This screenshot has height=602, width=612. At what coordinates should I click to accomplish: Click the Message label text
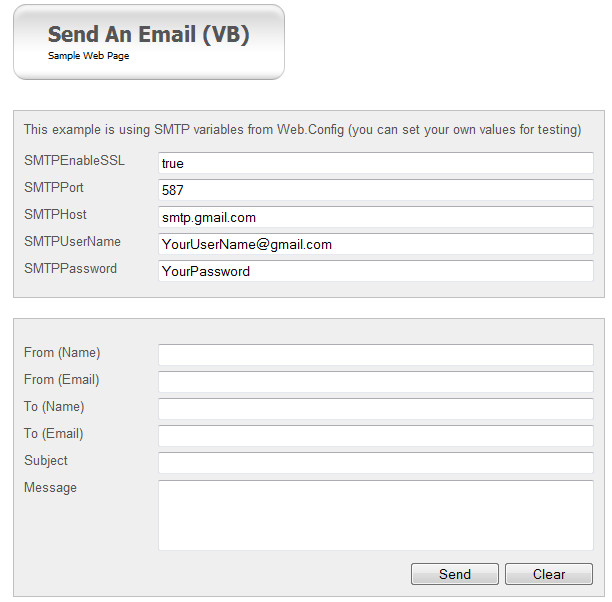[x=50, y=488]
